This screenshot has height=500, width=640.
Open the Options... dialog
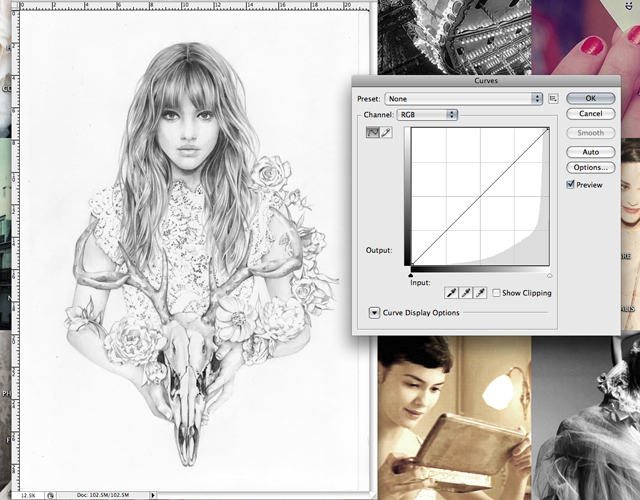click(590, 167)
